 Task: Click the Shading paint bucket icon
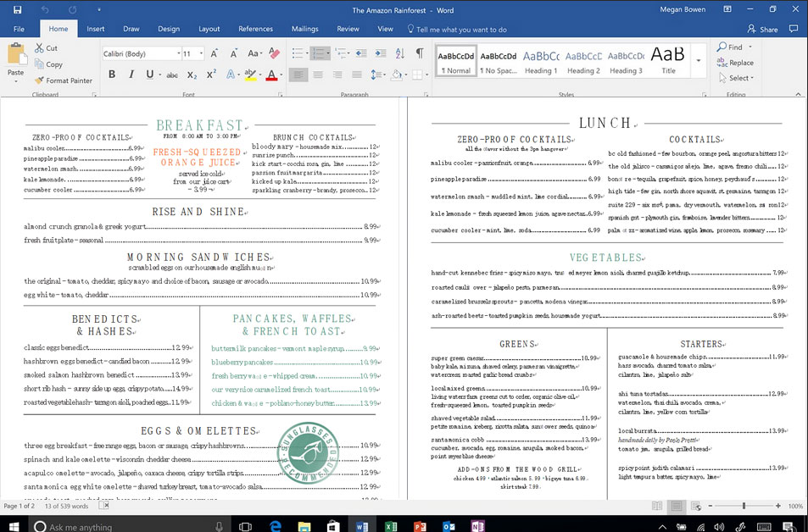point(396,75)
